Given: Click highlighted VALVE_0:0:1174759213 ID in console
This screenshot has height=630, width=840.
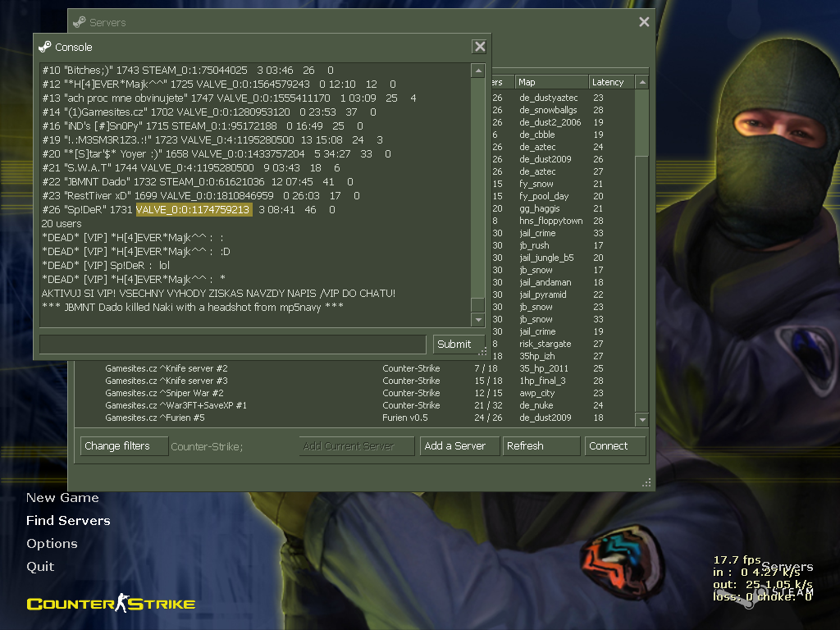Looking at the screenshot, I should pyautogui.click(x=194, y=210).
